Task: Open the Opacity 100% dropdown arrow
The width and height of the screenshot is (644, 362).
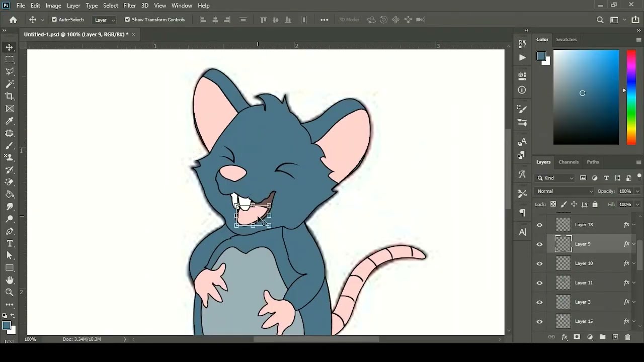Action: [637, 191]
